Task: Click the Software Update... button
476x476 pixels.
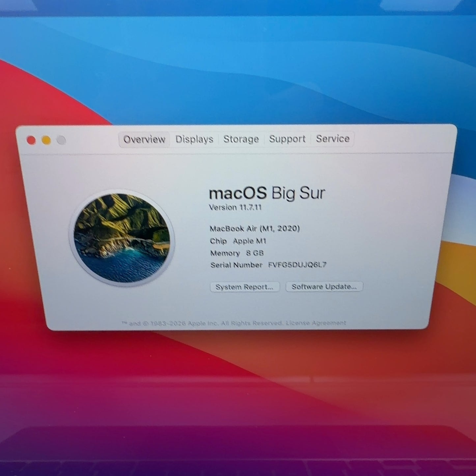Action: coord(324,287)
